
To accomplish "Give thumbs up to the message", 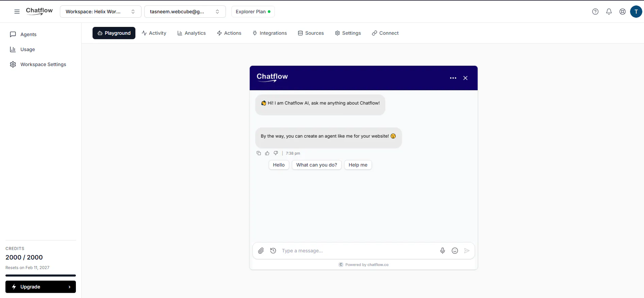I will pos(267,153).
